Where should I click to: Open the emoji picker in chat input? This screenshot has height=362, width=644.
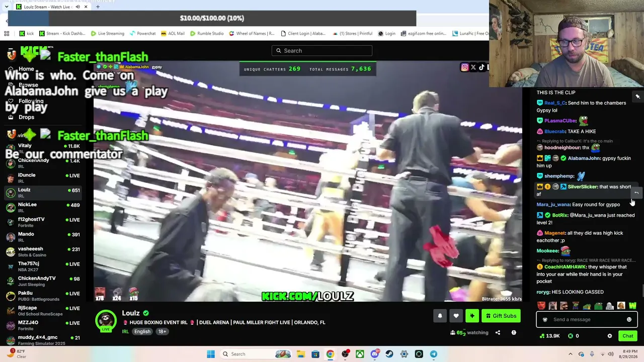click(629, 319)
